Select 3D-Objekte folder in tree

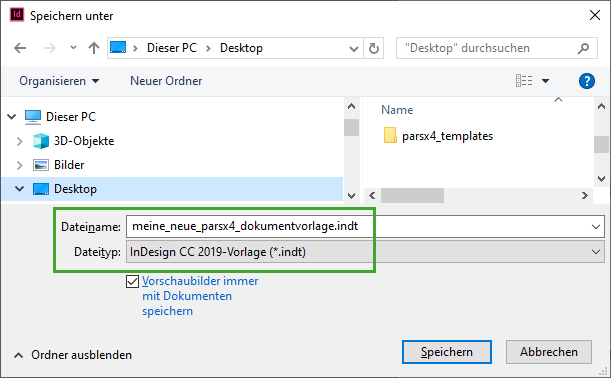point(84,141)
